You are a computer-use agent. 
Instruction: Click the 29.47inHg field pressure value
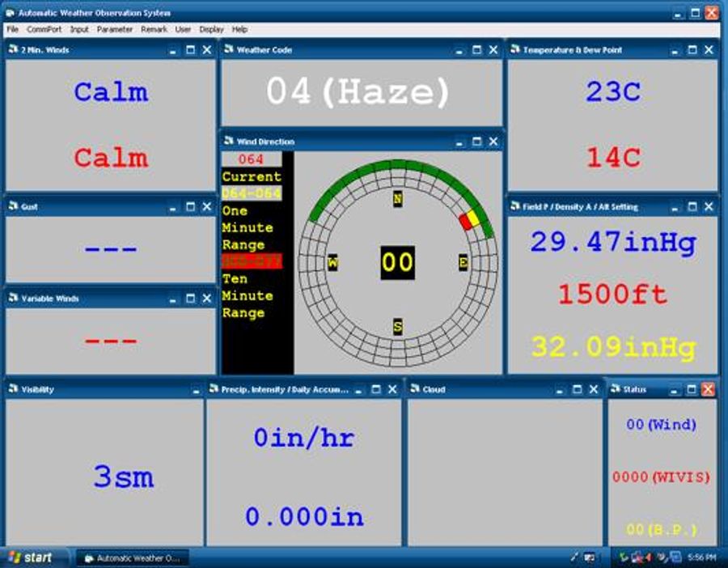613,243
